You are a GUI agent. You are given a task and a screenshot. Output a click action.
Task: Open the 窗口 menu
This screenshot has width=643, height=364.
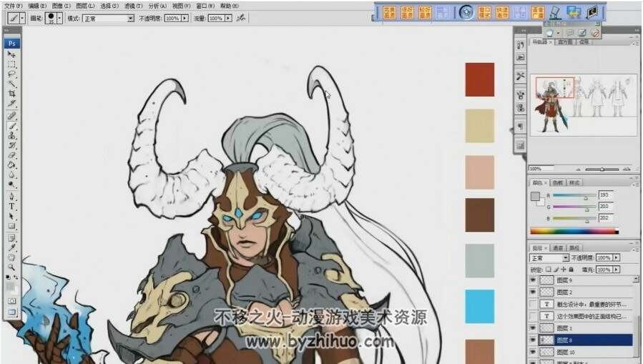[x=205, y=6]
